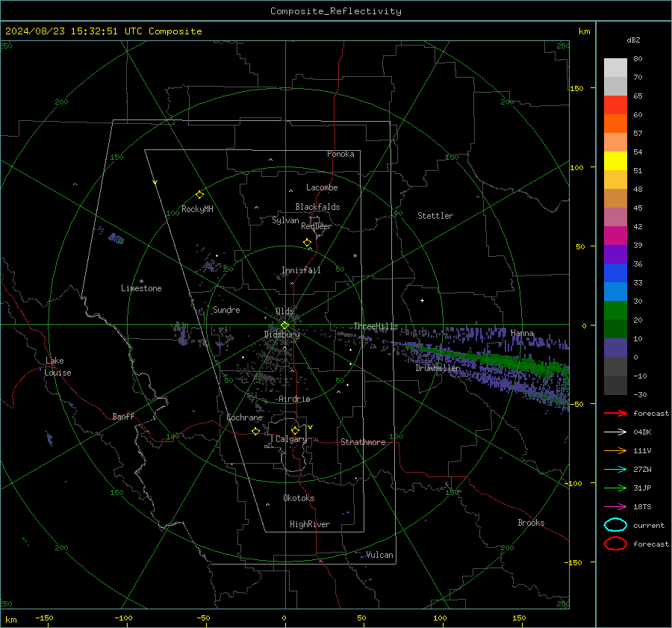The image size is (672, 628).
Task: Select the Lacombe city label
Action: [x=322, y=187]
